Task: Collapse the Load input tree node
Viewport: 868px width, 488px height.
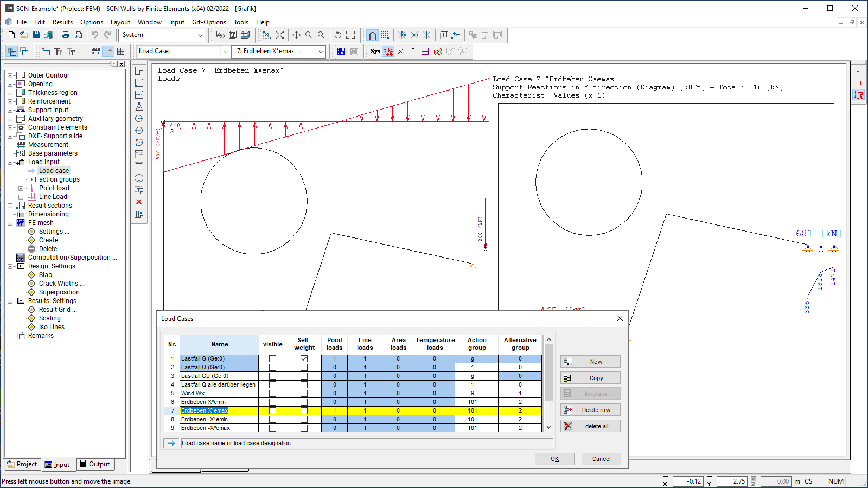Action: (10, 162)
